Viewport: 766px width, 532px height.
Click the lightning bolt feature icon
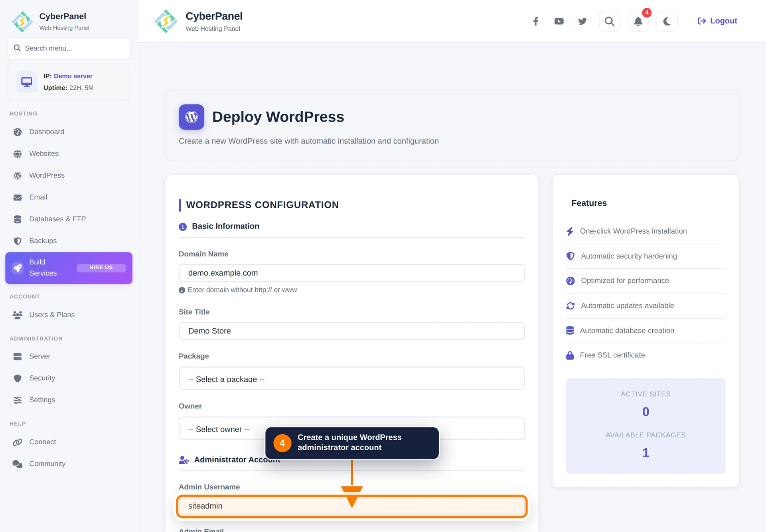click(x=570, y=231)
